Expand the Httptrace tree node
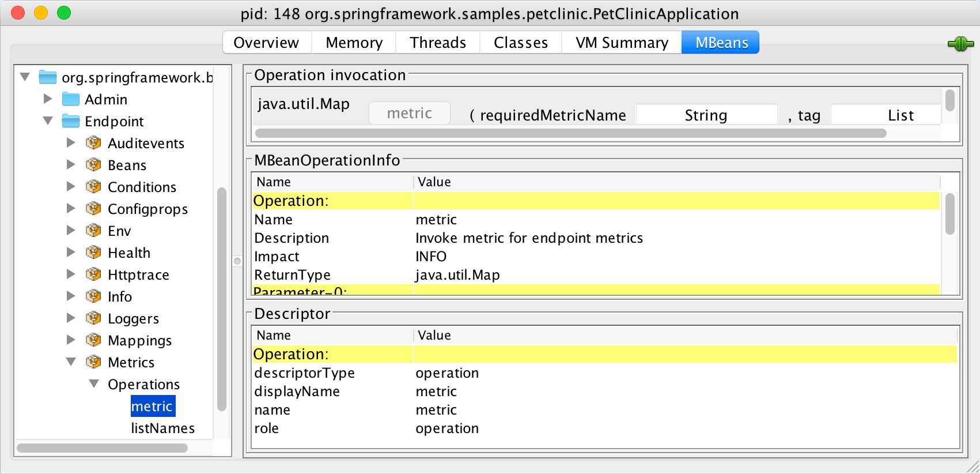 tap(71, 274)
